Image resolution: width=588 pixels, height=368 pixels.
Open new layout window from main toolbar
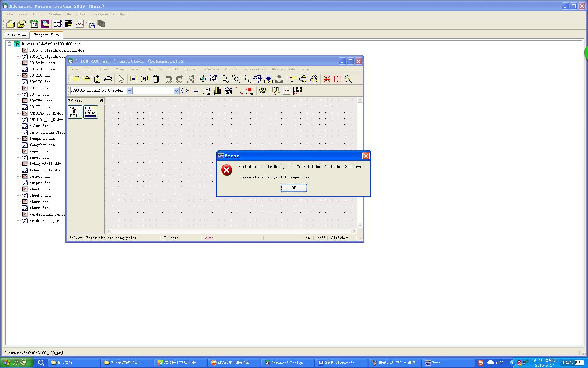point(69,24)
